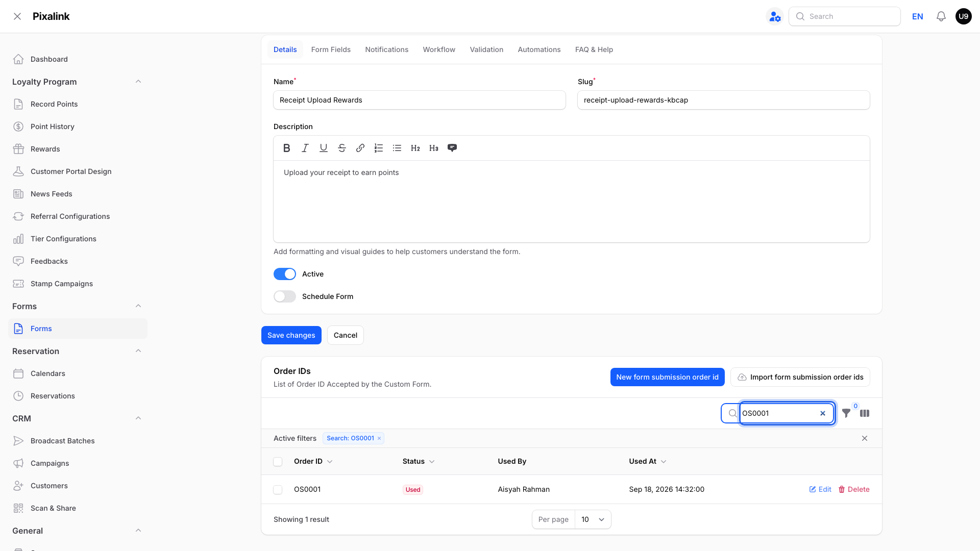Image resolution: width=980 pixels, height=551 pixels.
Task: Click New form submission order id
Action: point(667,377)
